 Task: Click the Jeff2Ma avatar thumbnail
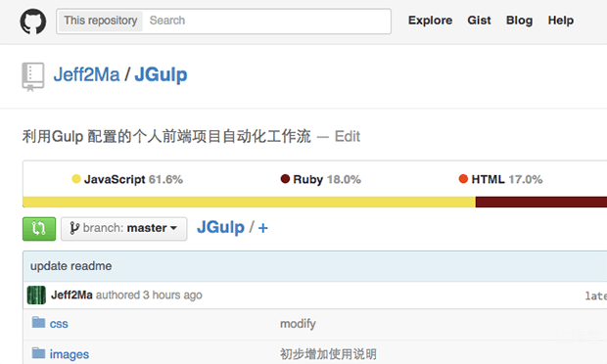[x=36, y=296]
